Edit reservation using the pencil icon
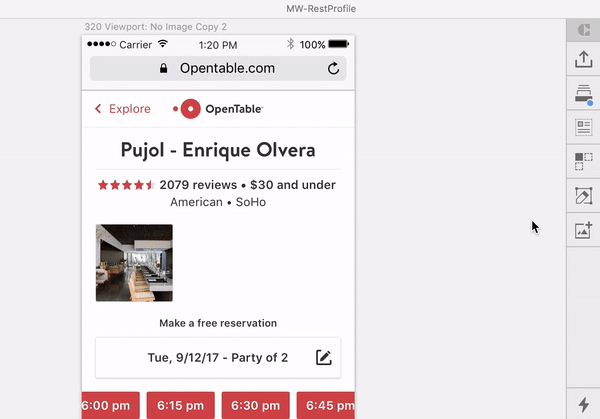 [x=323, y=357]
